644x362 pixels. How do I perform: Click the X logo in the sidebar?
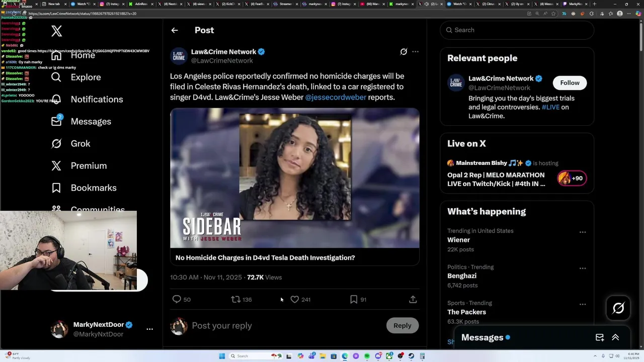(56, 31)
